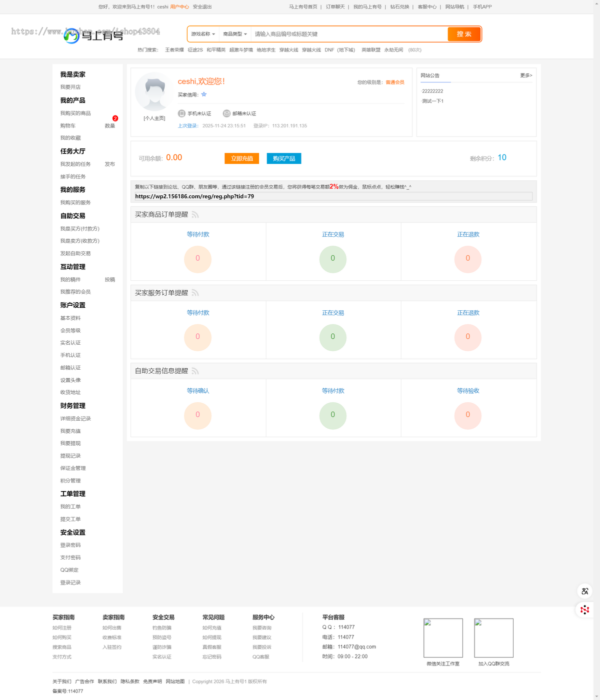Open 提交工单 in sidebar
Screen dimensions: 600x700
tap(70, 519)
